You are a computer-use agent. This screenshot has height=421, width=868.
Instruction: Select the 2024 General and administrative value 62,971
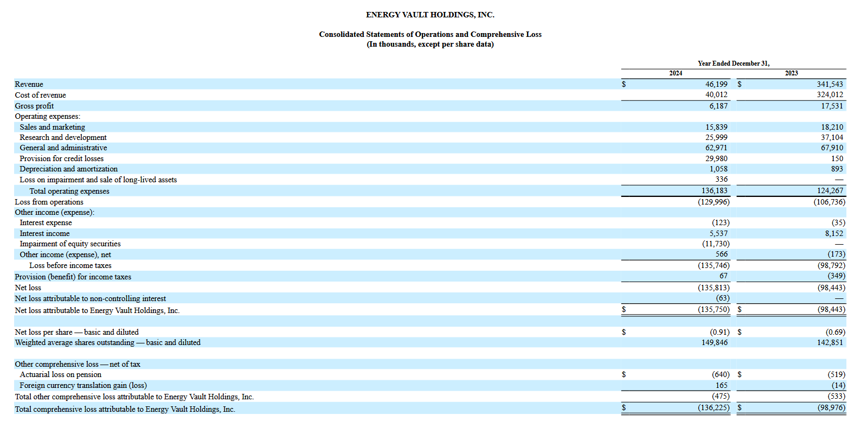coord(716,148)
